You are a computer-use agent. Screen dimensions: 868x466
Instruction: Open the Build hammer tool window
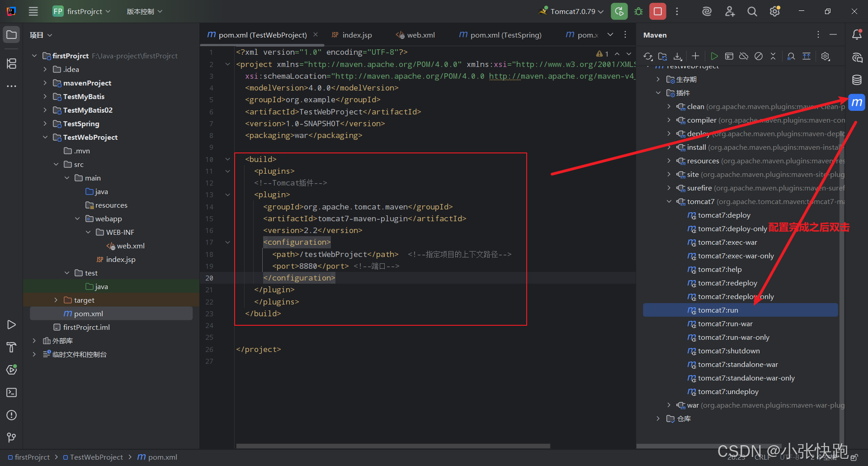pyautogui.click(x=12, y=347)
